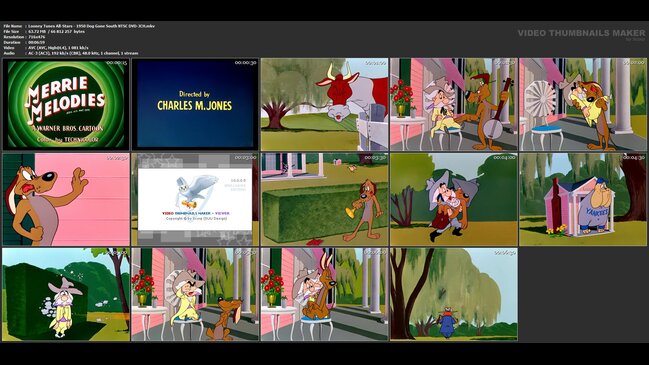Viewport: 649px width, 365px height.
Task: Select the Directed by Charles M. Jones thumbnail
Action: 195,104
